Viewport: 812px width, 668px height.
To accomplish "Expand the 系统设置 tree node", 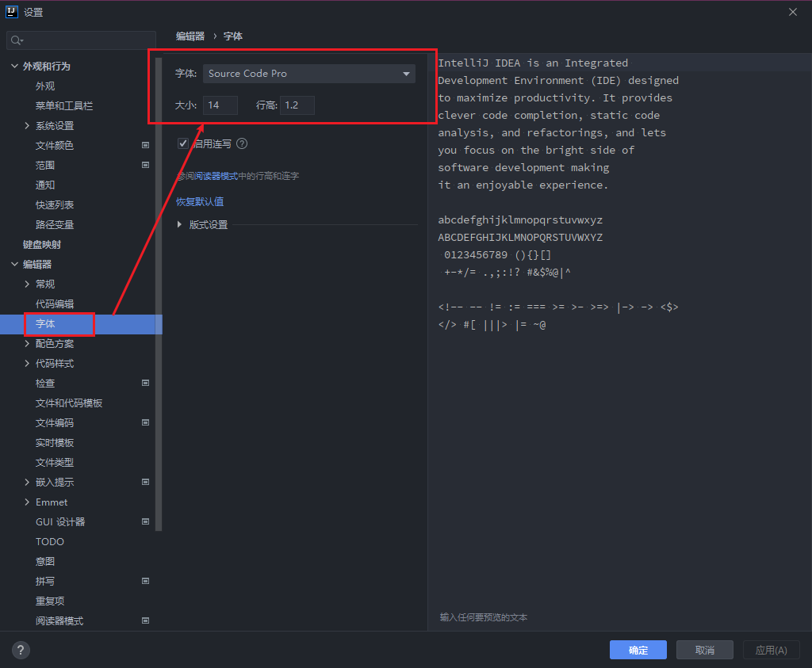I will [x=27, y=126].
